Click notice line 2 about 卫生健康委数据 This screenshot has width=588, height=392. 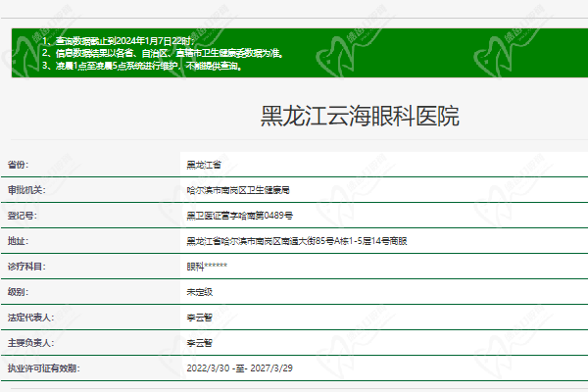[163, 53]
